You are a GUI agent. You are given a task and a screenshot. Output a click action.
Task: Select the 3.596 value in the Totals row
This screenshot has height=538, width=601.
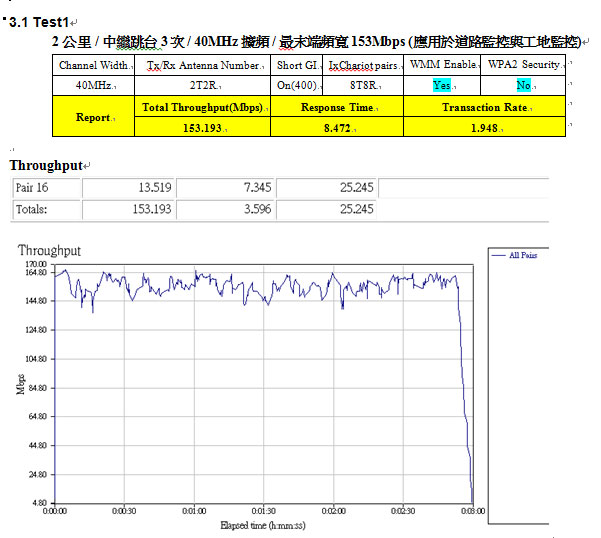pyautogui.click(x=251, y=209)
